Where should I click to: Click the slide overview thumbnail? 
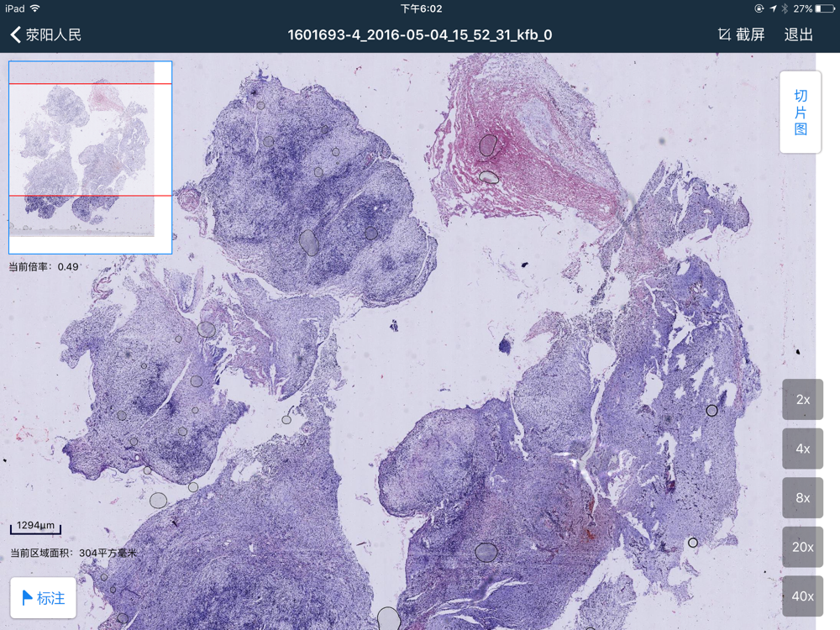point(90,157)
